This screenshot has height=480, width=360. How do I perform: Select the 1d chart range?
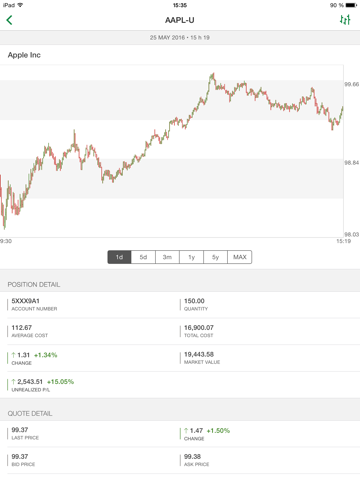tap(119, 257)
